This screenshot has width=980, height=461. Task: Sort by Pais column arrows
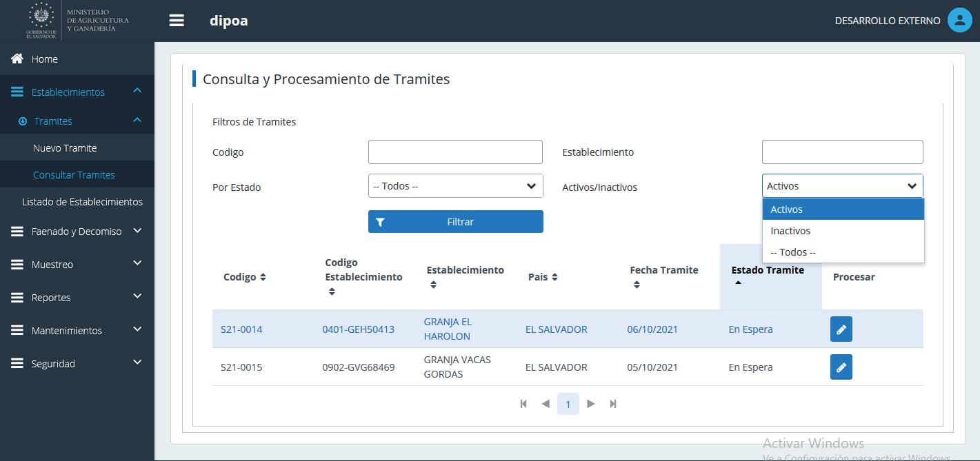coord(554,277)
